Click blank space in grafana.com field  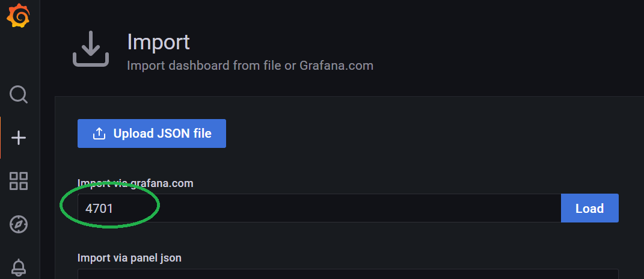pos(337,208)
